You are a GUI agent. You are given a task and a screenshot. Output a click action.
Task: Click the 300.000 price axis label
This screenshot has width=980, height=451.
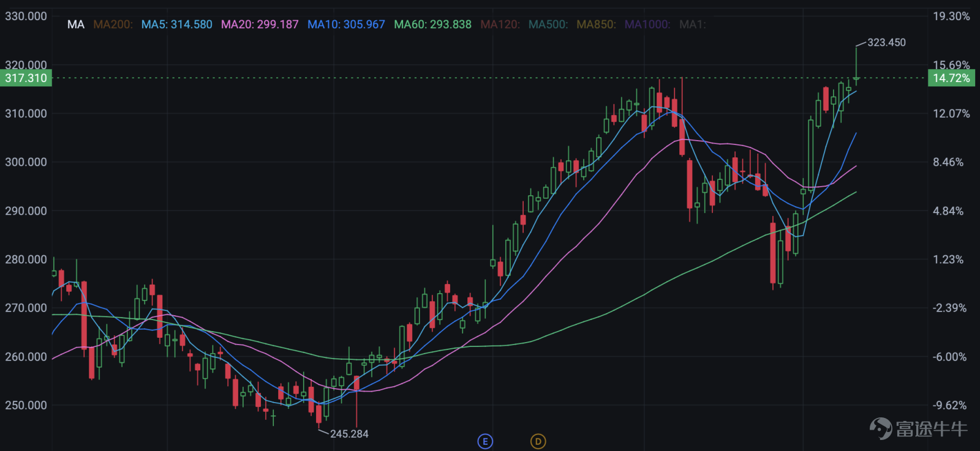tap(26, 162)
